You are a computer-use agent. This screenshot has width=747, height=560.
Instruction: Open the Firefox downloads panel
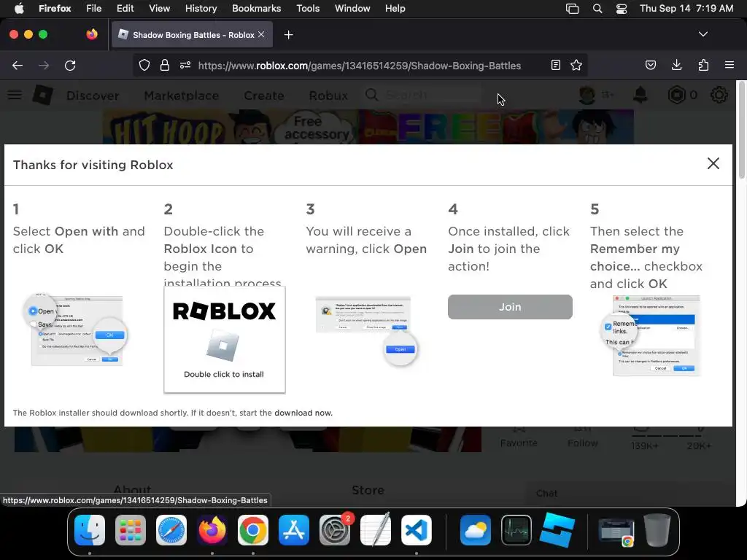[x=676, y=65]
